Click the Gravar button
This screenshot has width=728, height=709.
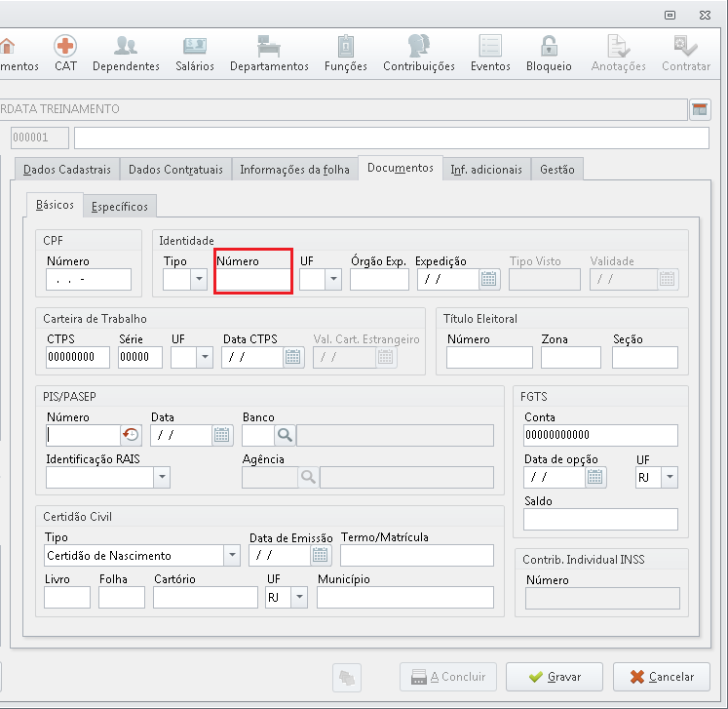coord(555,677)
